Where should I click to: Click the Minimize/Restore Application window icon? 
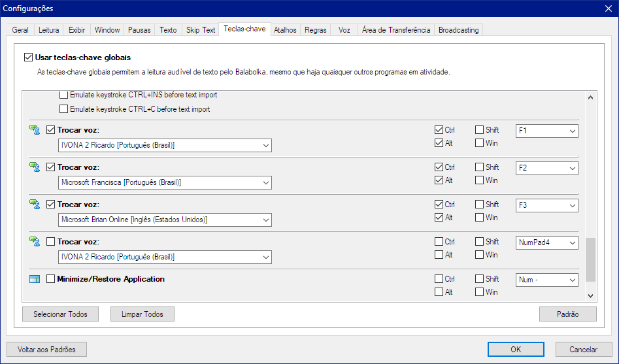(x=35, y=279)
